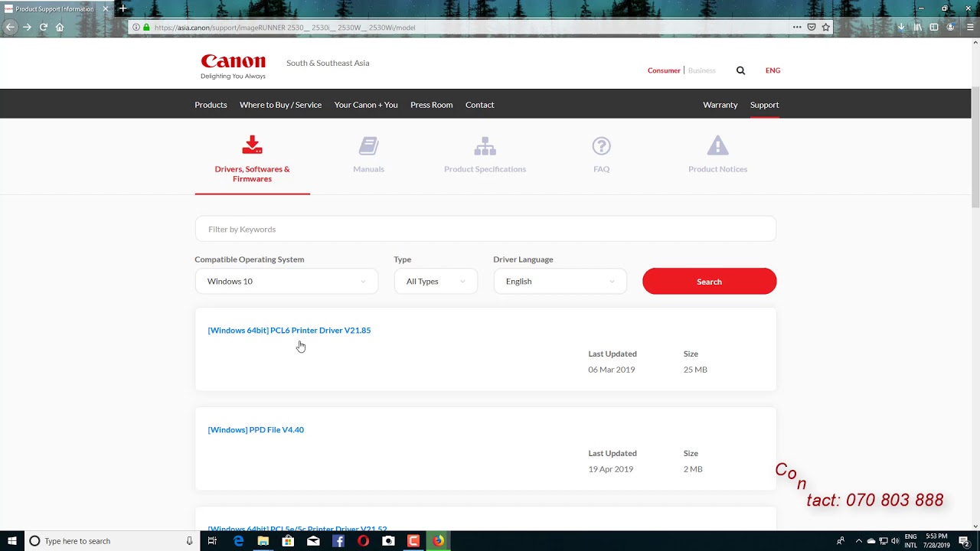This screenshot has width=980, height=551.
Task: Toggle Firefox sidebar icon
Action: coord(934,27)
